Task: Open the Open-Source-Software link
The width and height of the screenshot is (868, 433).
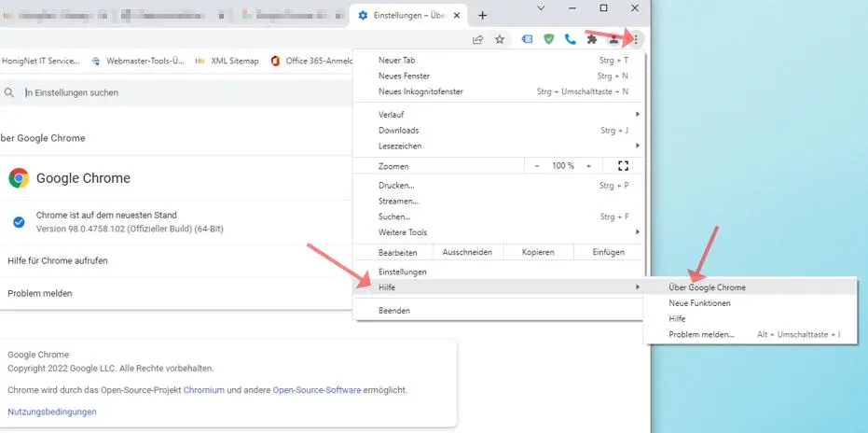Action: pyautogui.click(x=317, y=390)
